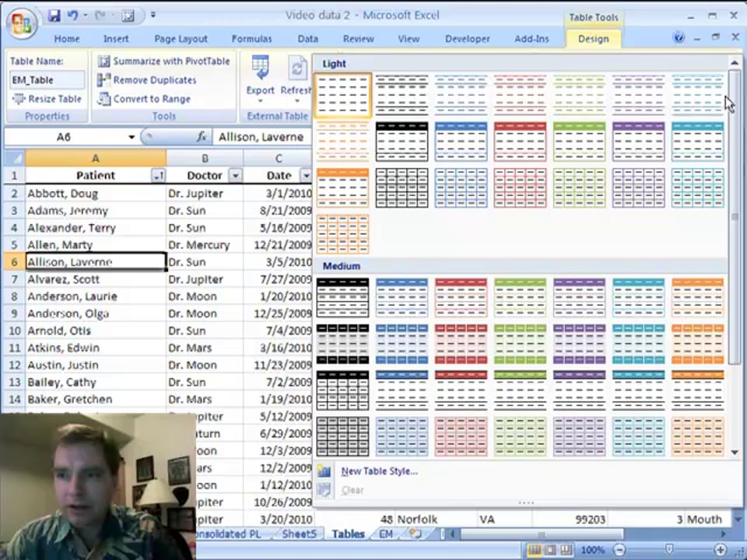747x560 pixels.
Task: Open the Page Layout ribbon tab
Action: (181, 39)
